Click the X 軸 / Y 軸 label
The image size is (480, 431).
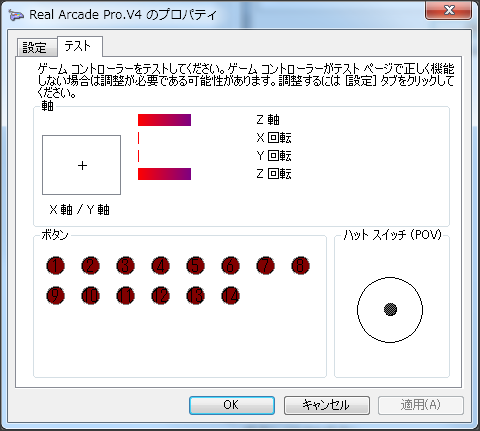coord(79,210)
